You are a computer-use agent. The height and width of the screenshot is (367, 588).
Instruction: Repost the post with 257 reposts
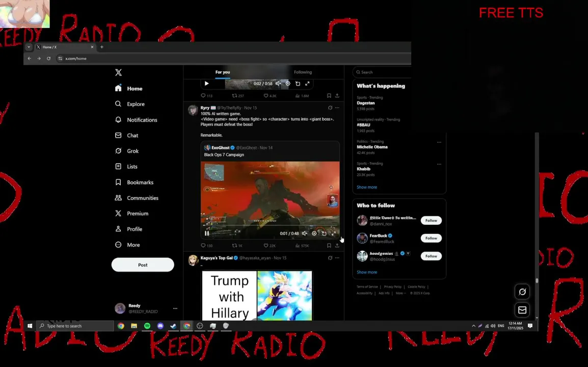pyautogui.click(x=238, y=96)
